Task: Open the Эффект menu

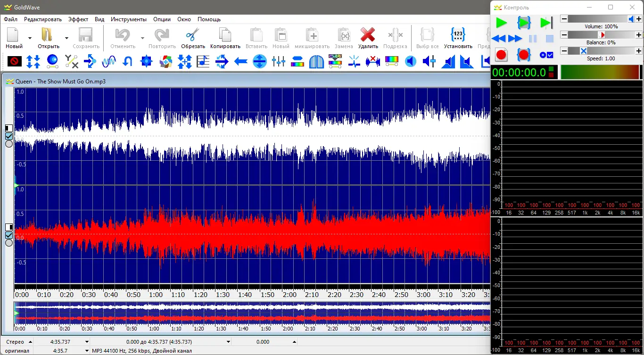Action: (78, 19)
